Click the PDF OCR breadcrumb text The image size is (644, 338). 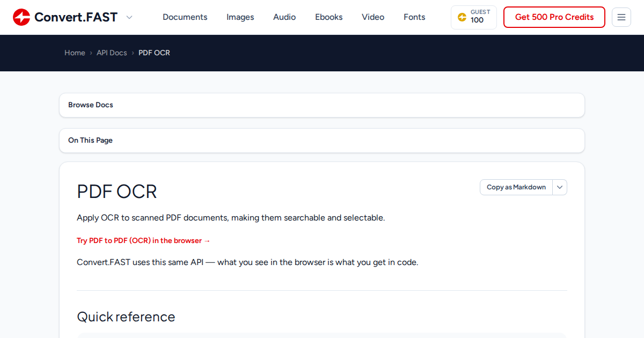pyautogui.click(x=154, y=53)
